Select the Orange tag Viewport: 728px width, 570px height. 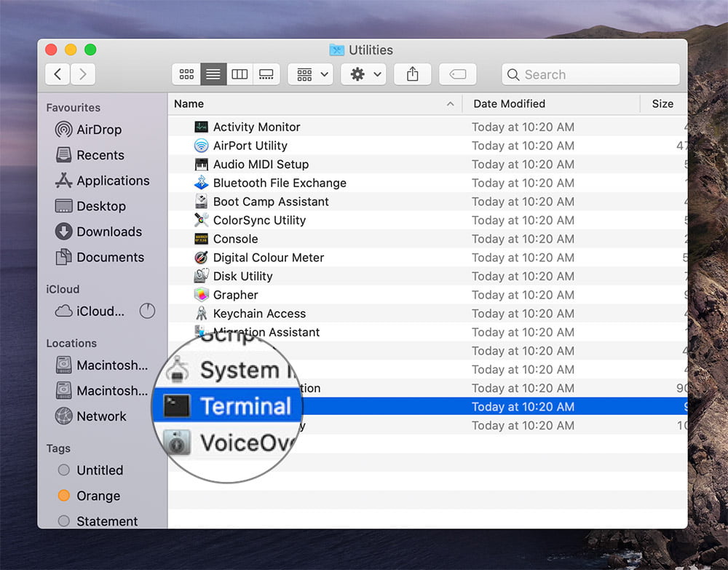[98, 496]
